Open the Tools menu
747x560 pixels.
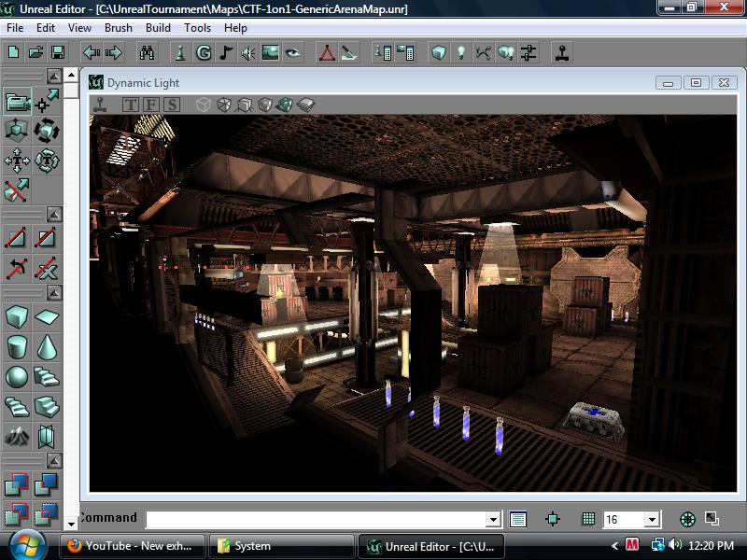[x=196, y=28]
